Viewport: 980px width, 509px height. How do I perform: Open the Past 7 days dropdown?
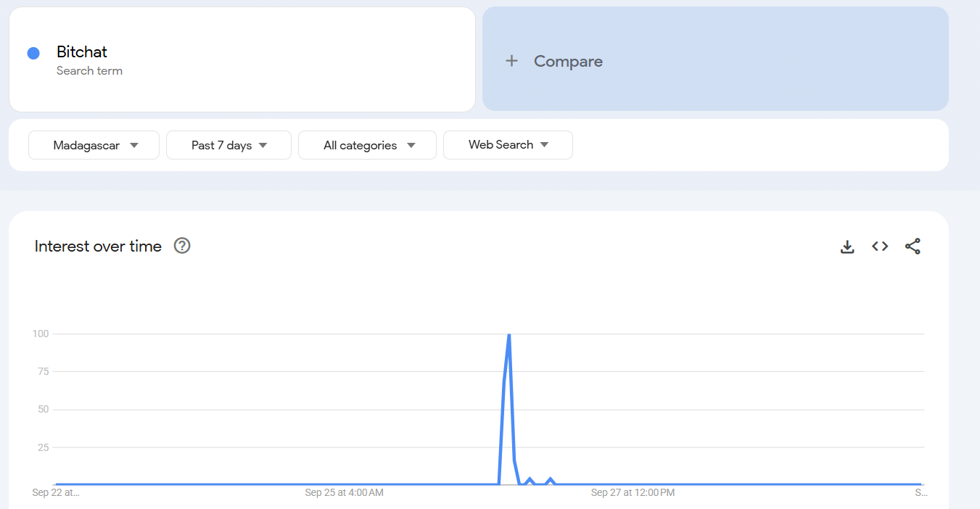point(228,145)
